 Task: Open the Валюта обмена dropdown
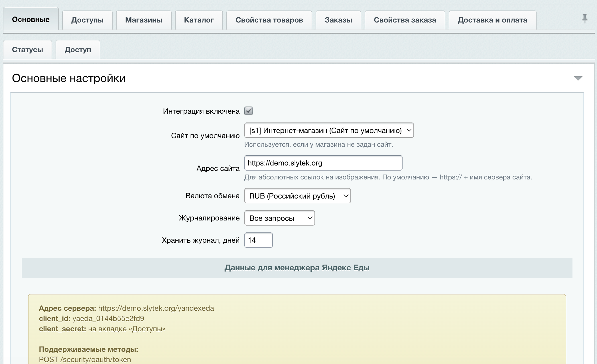[x=297, y=196]
